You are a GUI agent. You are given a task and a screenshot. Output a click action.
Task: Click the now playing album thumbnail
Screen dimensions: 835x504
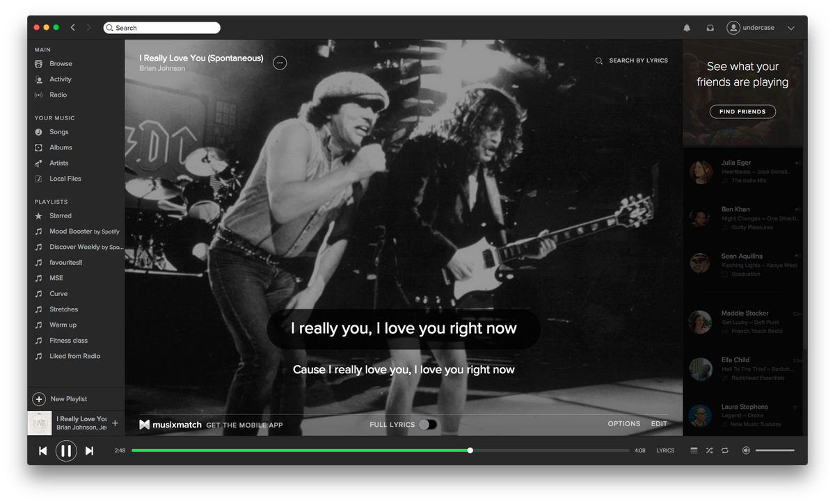40,423
